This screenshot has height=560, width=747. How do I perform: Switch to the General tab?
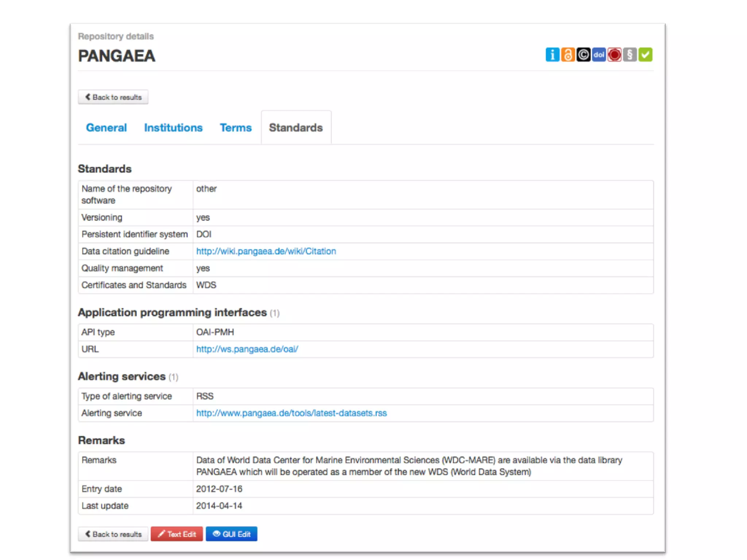click(x=106, y=128)
